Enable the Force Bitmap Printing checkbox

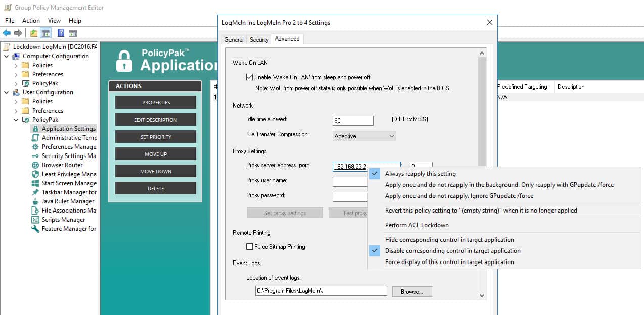(x=249, y=247)
